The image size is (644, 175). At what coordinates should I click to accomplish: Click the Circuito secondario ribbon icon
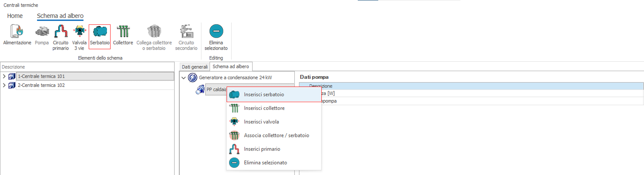pos(186,32)
